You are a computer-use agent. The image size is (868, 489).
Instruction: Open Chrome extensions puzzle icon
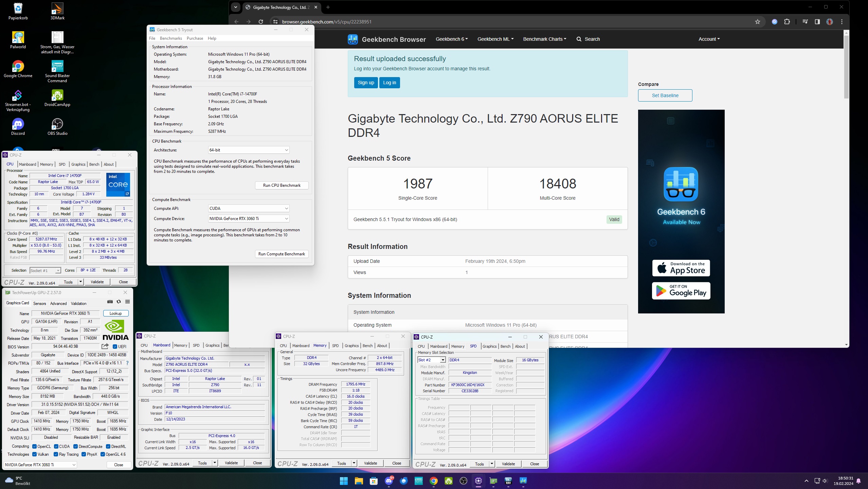click(x=787, y=22)
